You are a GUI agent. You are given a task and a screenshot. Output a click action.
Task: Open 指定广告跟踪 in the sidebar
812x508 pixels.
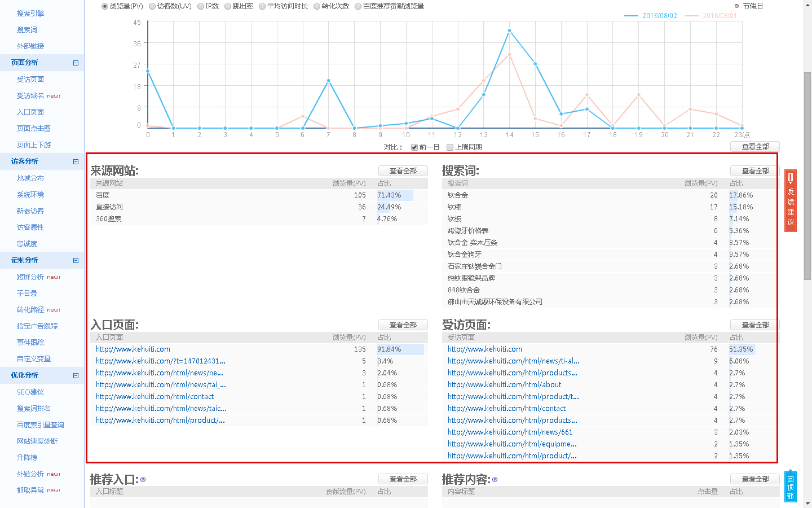pyautogui.click(x=37, y=326)
